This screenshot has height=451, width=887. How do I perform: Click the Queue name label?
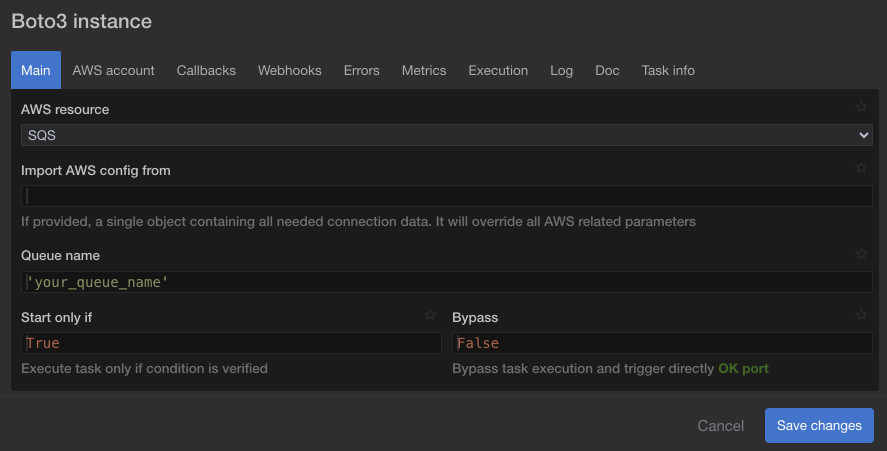pos(61,255)
